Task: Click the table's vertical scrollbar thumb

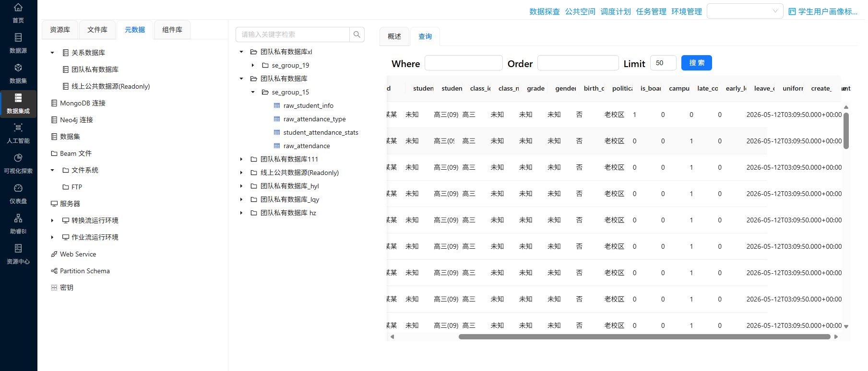Action: pyautogui.click(x=846, y=130)
